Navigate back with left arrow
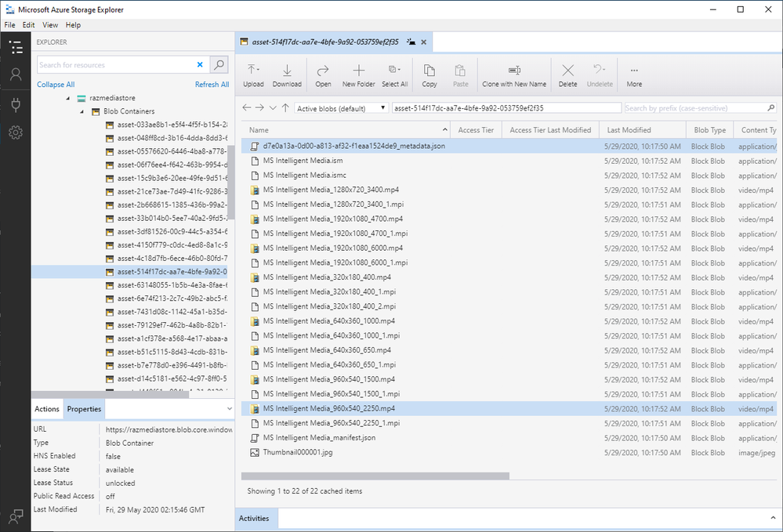 pos(246,107)
